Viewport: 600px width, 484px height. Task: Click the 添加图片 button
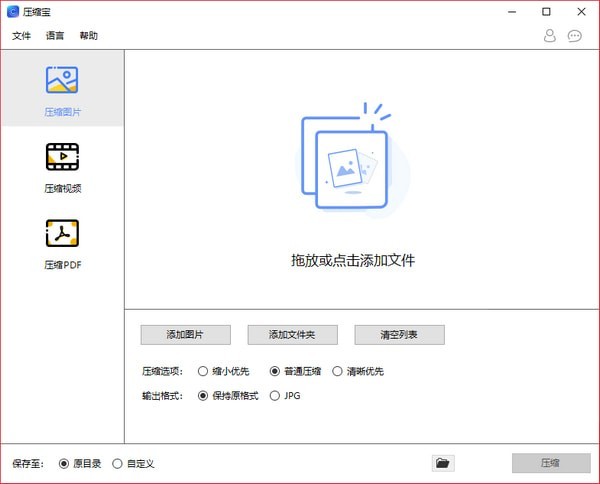coord(185,335)
